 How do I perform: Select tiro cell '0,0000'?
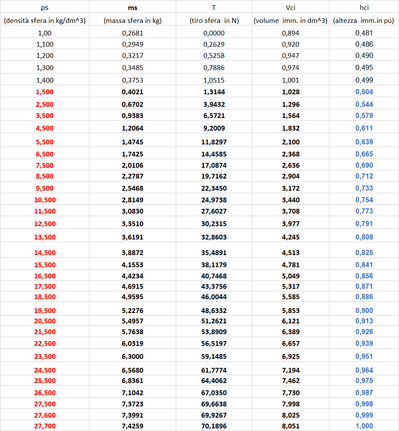(x=214, y=33)
